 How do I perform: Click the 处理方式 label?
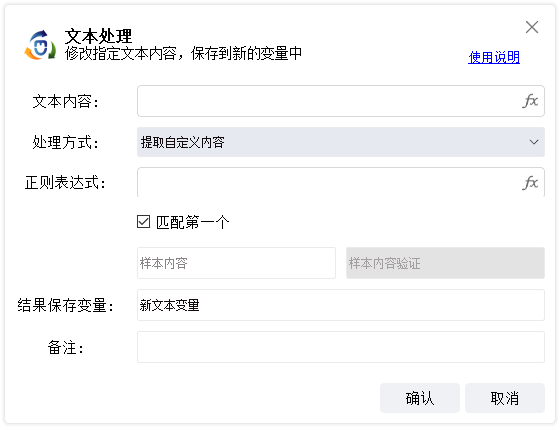pos(65,142)
